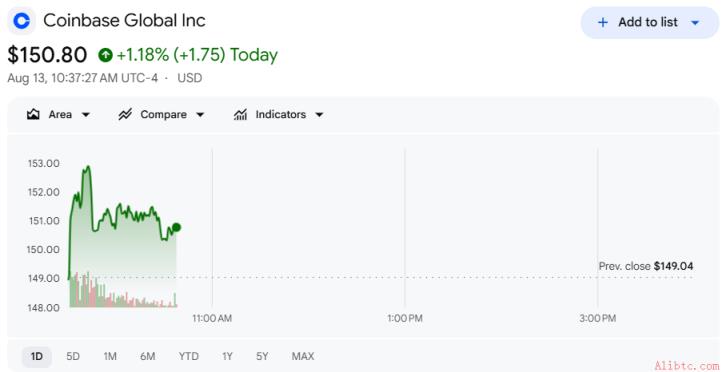The width and height of the screenshot is (722, 372).
Task: Select the 1M time range tab
Action: tap(110, 356)
